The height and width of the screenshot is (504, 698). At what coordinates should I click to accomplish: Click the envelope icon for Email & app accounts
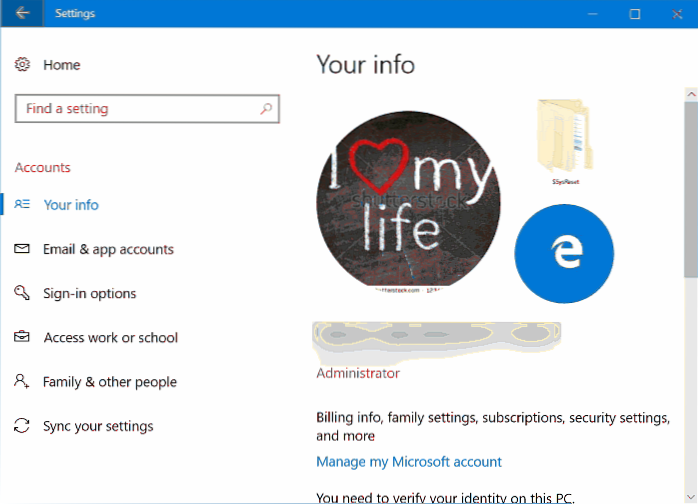point(23,249)
